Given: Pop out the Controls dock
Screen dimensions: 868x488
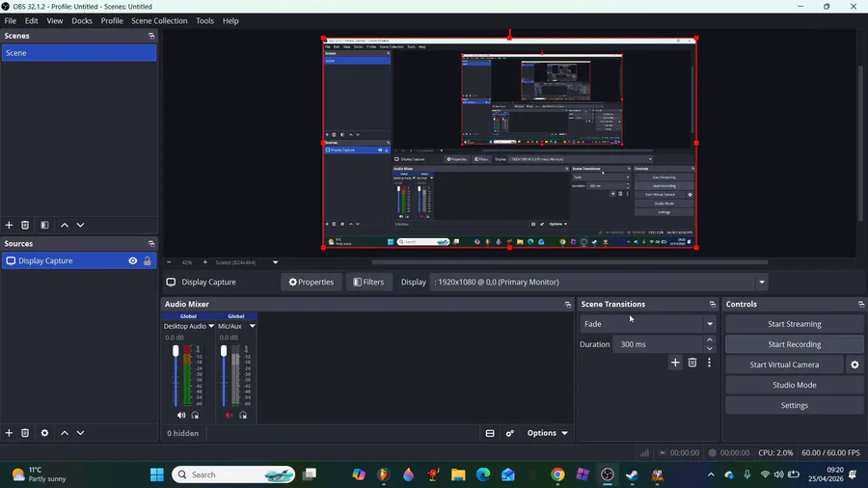Looking at the screenshot, I should click(x=861, y=305).
